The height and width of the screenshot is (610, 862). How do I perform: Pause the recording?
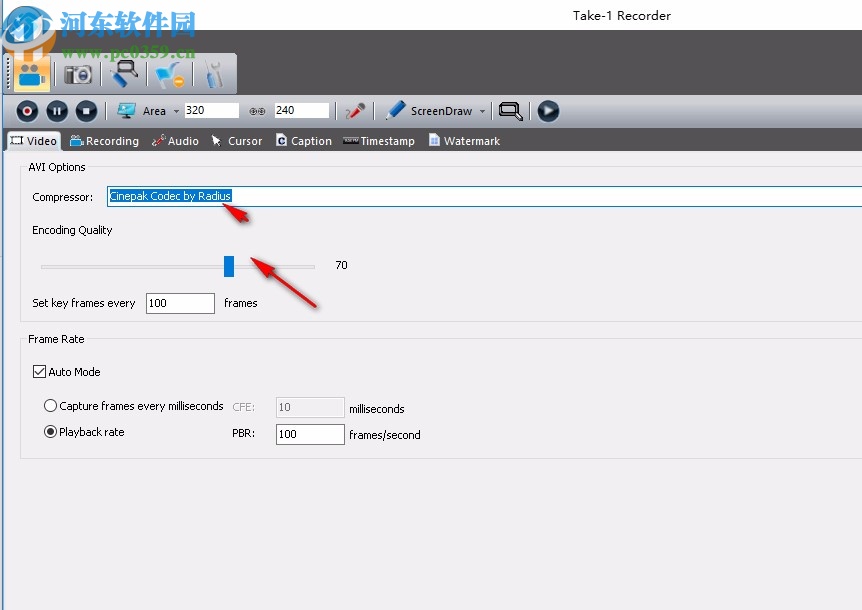tap(57, 111)
